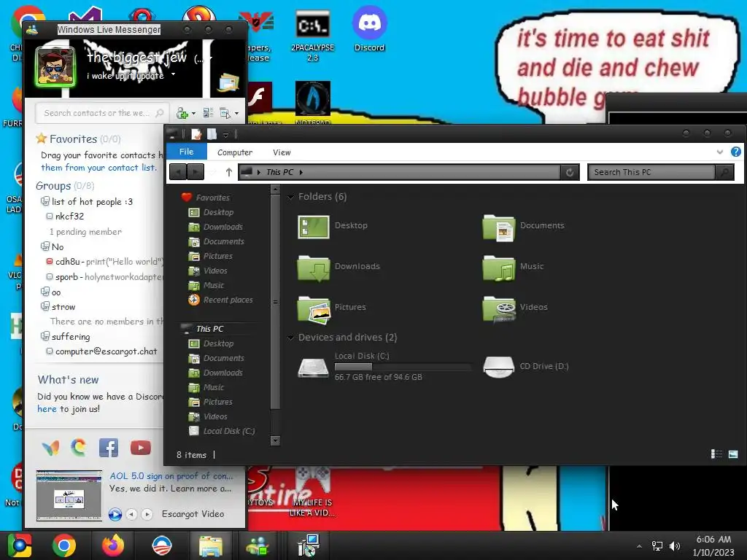Open the YouTube icon in Messenger footer

(141, 448)
